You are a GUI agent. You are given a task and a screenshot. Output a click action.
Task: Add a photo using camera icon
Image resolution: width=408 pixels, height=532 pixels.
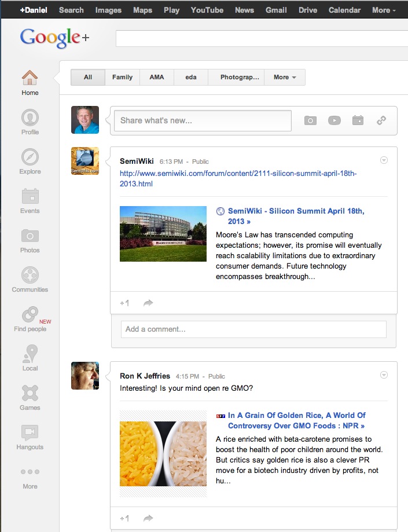pos(311,120)
